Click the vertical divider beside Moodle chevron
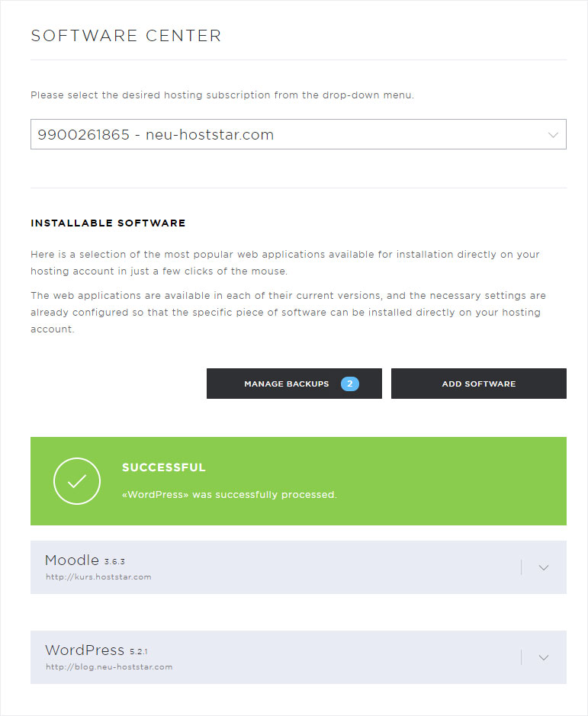This screenshot has width=588, height=716. coord(522,567)
